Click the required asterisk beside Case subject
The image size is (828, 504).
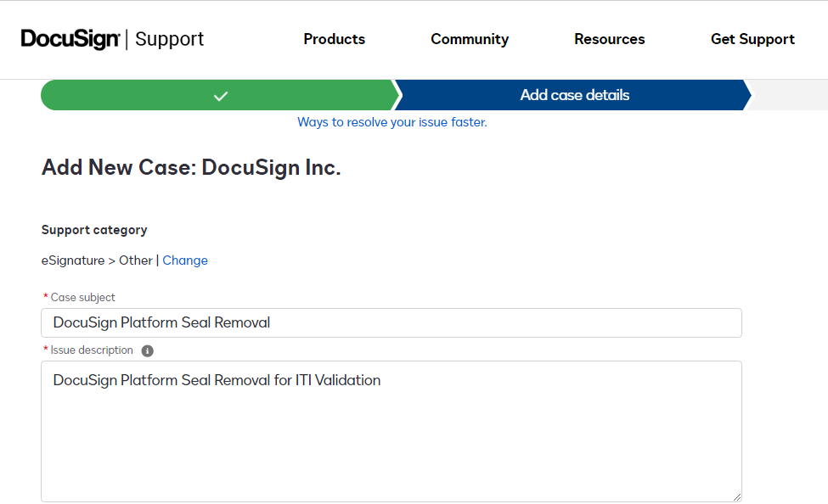click(x=44, y=297)
